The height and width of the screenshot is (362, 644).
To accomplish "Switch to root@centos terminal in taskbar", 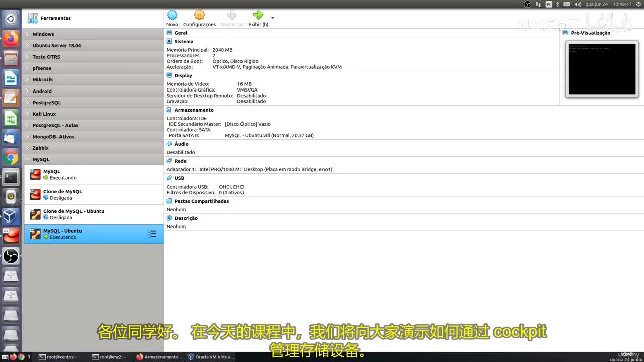I will 58,357.
